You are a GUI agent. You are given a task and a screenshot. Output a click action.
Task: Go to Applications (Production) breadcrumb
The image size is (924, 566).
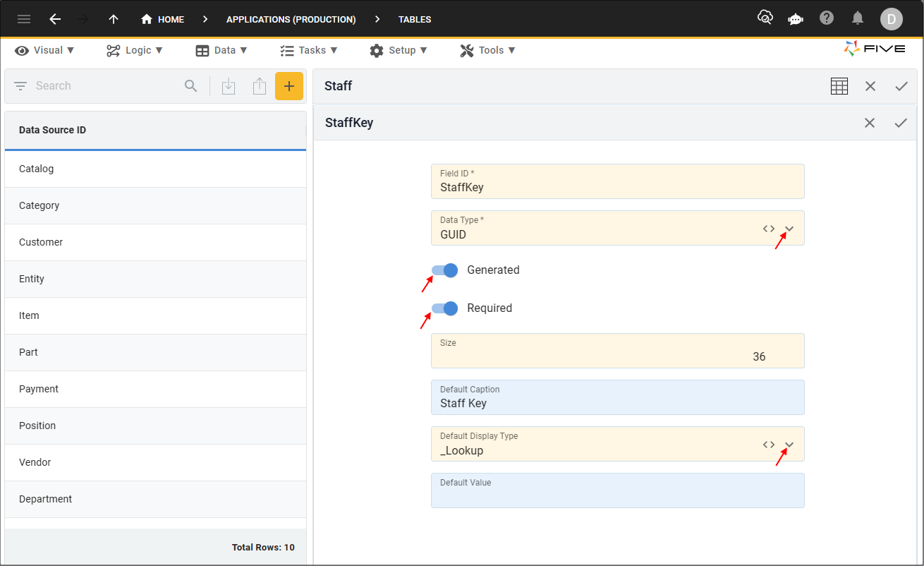point(291,19)
